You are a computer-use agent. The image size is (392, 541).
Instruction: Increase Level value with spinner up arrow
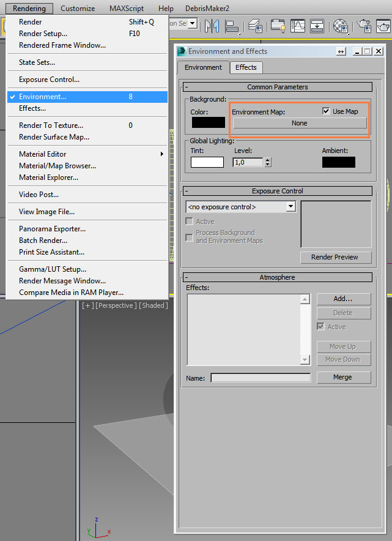pyautogui.click(x=268, y=160)
